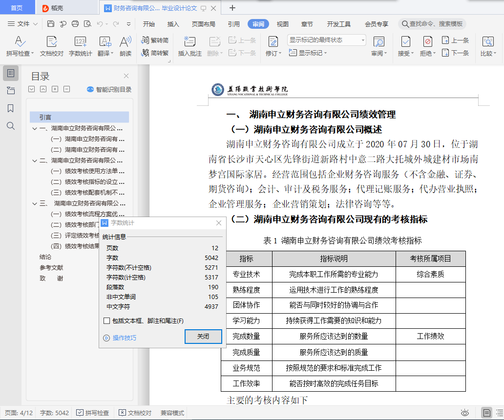Click the Print icon in quick access toolbar
The width and height of the screenshot is (504, 420).
pos(75,24)
